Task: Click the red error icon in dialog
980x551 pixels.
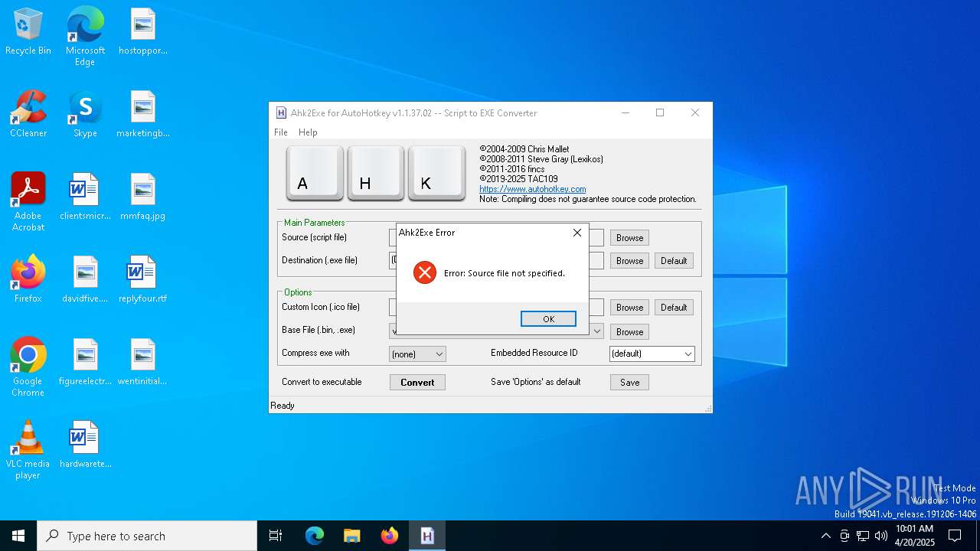Action: 424,272
